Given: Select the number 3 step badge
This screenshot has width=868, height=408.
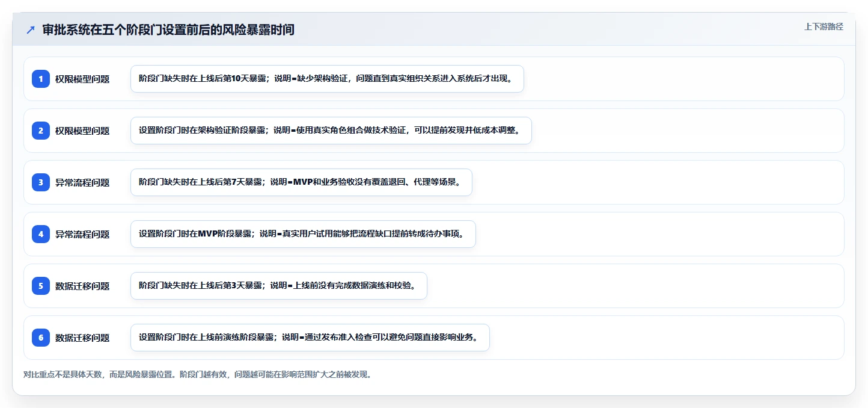Looking at the screenshot, I should pos(41,182).
